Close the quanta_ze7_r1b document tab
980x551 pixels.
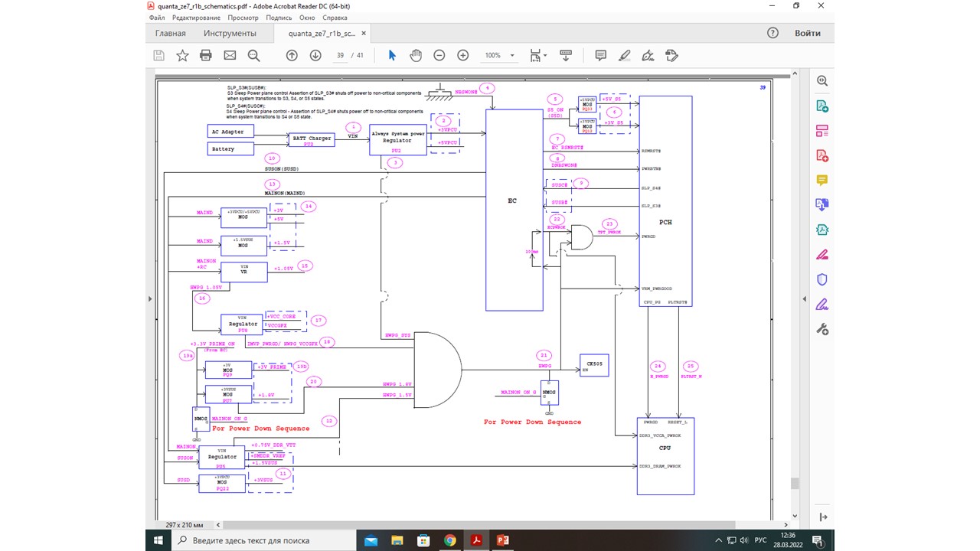(x=364, y=34)
